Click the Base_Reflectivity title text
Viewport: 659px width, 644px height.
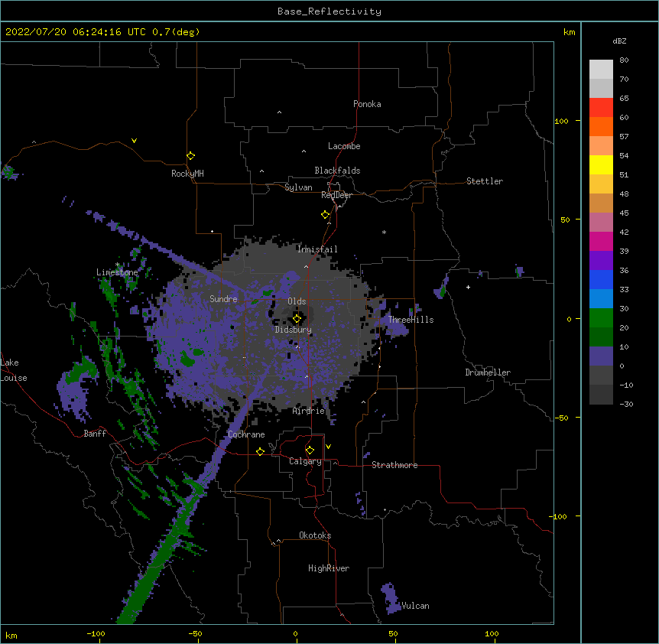[329, 11]
